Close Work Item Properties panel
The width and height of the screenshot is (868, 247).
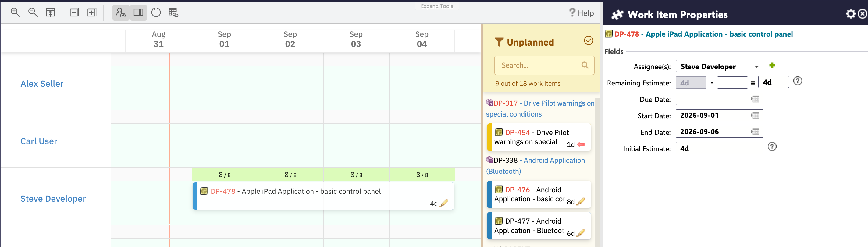pyautogui.click(x=862, y=14)
